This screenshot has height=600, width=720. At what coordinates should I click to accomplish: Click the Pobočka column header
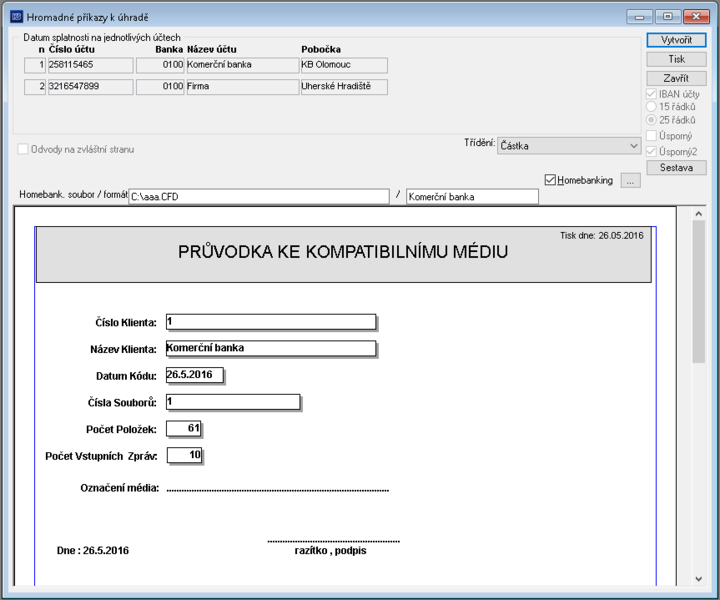(x=321, y=49)
